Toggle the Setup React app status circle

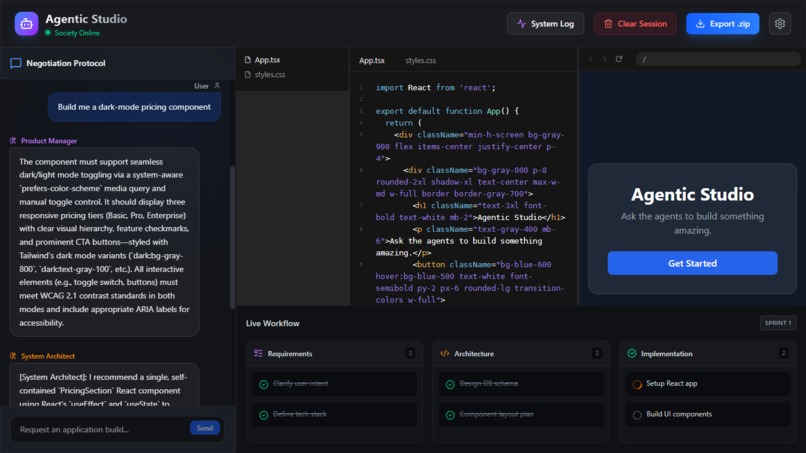coord(637,384)
